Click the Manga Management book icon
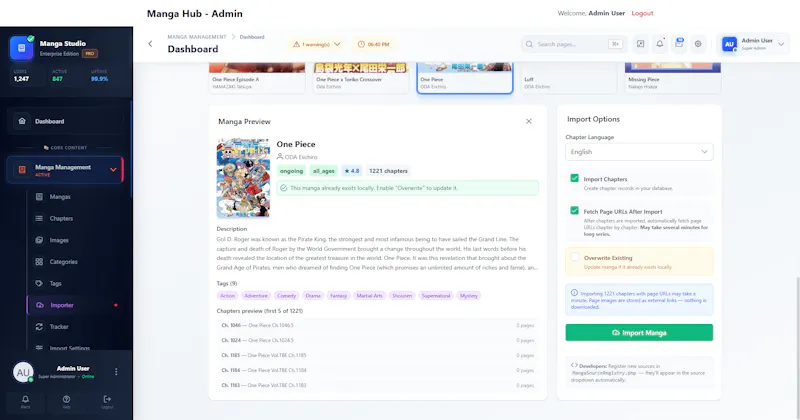The width and height of the screenshot is (800, 420). coord(22,170)
